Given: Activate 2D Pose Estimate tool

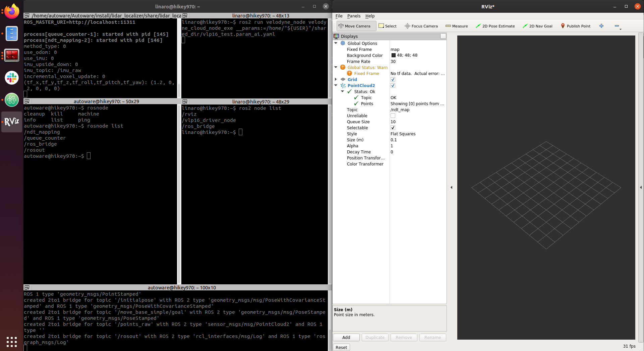Looking at the screenshot, I should tap(495, 26).
